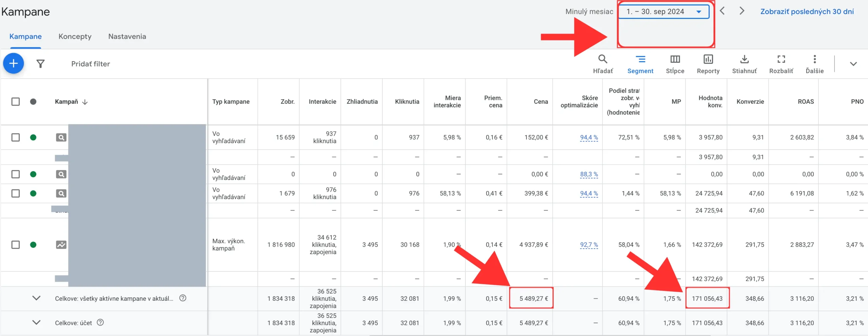Click green status dot in 399,38 € row

click(x=33, y=193)
